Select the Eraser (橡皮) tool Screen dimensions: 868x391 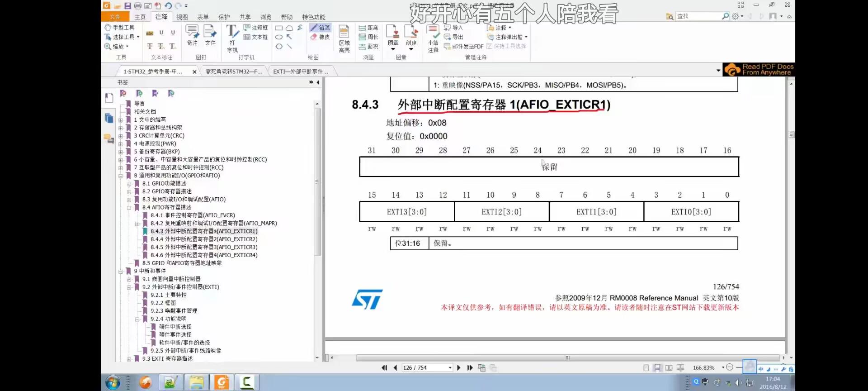coord(320,37)
